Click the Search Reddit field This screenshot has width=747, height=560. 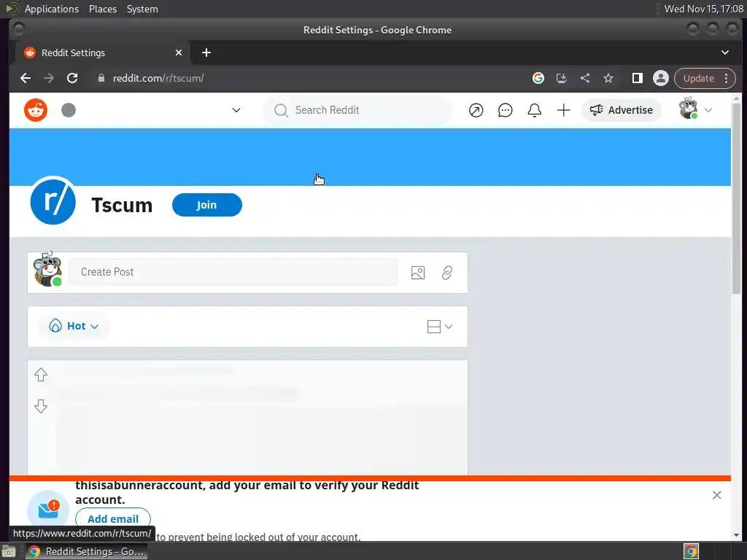coord(357,111)
